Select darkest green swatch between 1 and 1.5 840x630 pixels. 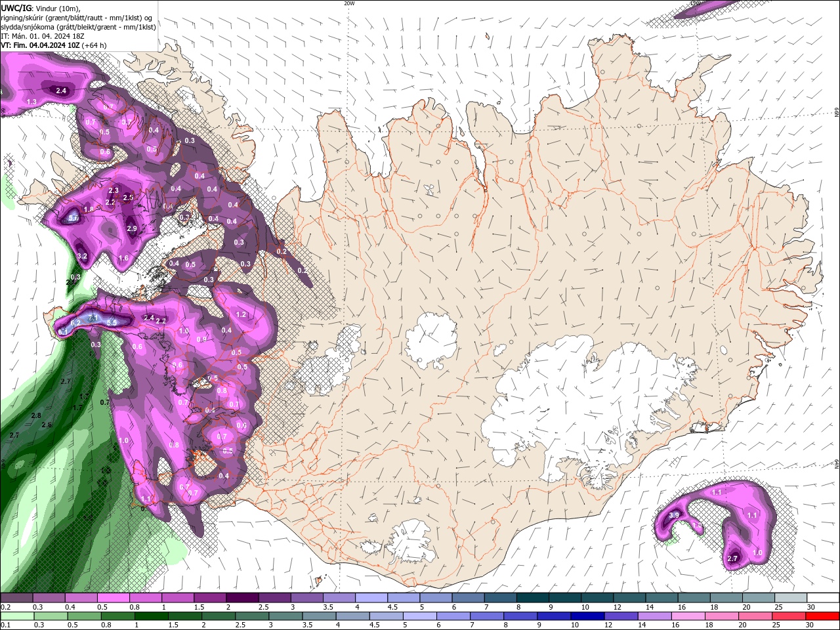pyautogui.click(x=150, y=616)
